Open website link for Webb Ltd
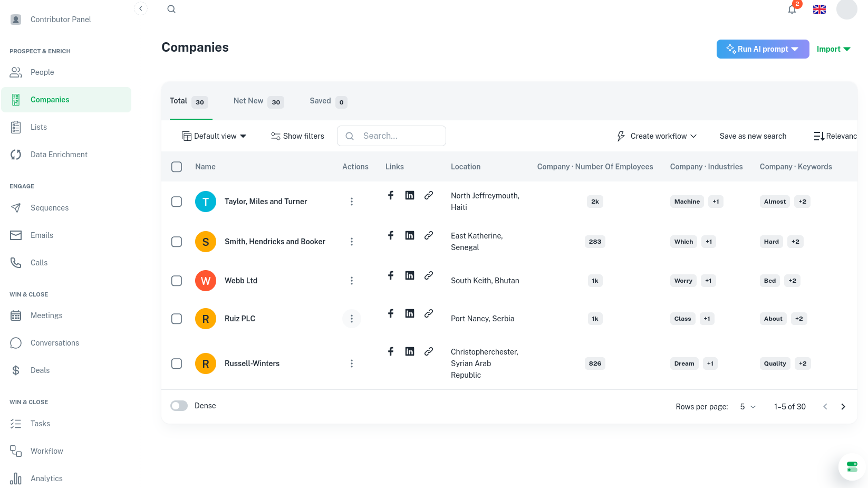This screenshot has height=488, width=868. tap(429, 275)
